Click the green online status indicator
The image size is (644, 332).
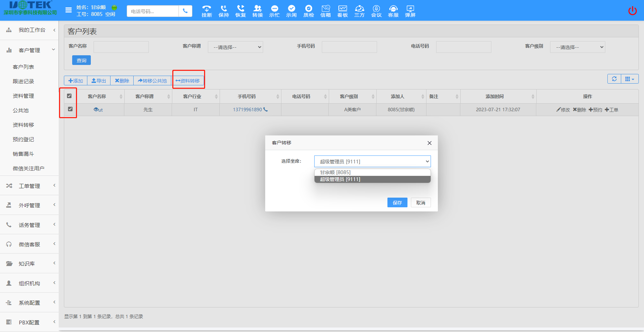(x=114, y=7)
